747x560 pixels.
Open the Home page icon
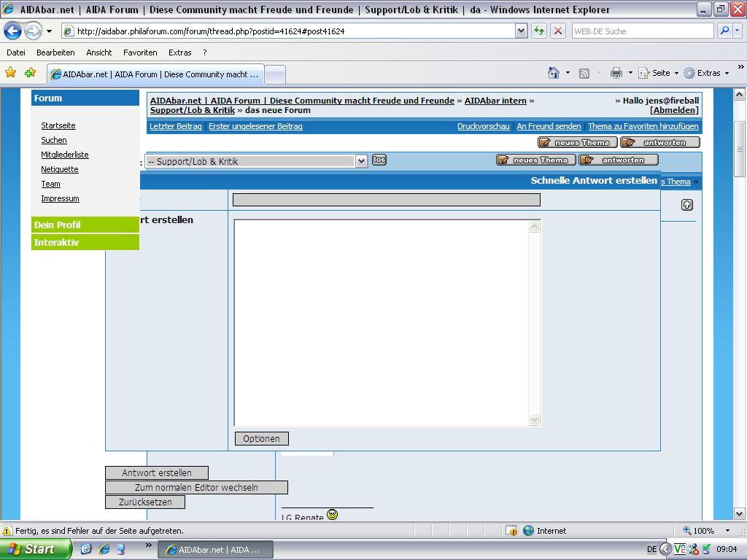point(554,73)
